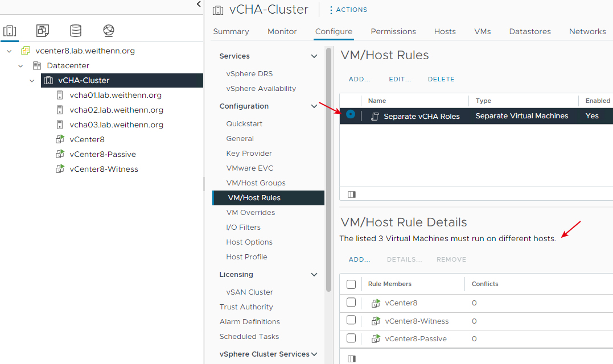Click the vCenter8 VM icon in tree
Image resolution: width=613 pixels, height=364 pixels.
coord(60,139)
